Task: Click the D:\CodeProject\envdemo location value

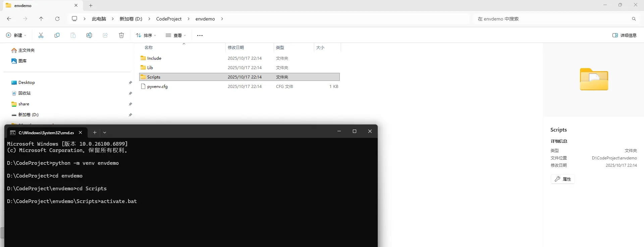Action: point(614,158)
